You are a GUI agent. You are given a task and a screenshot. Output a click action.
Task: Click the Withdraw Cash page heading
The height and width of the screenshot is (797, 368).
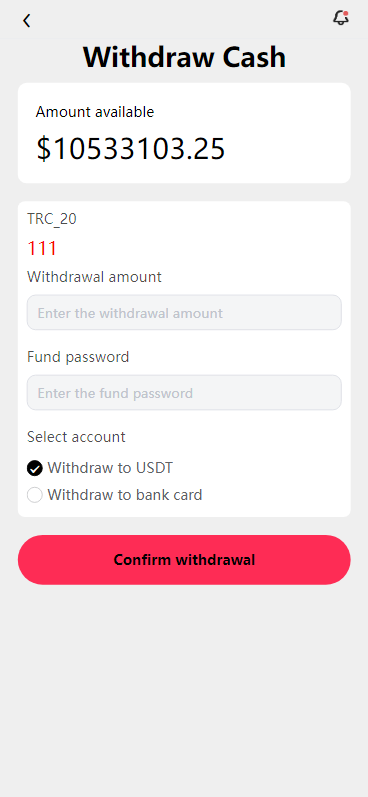click(185, 57)
